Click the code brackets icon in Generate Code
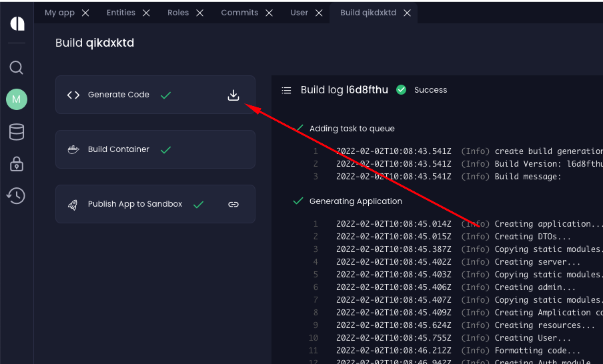The width and height of the screenshot is (603, 364). pyautogui.click(x=73, y=95)
